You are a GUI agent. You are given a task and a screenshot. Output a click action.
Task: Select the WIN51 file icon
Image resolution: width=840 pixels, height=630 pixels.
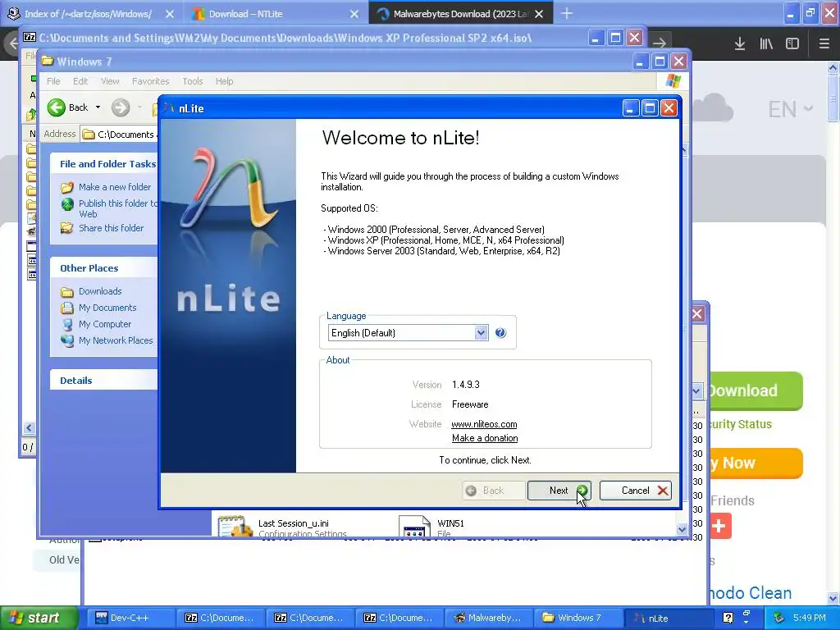tap(414, 526)
